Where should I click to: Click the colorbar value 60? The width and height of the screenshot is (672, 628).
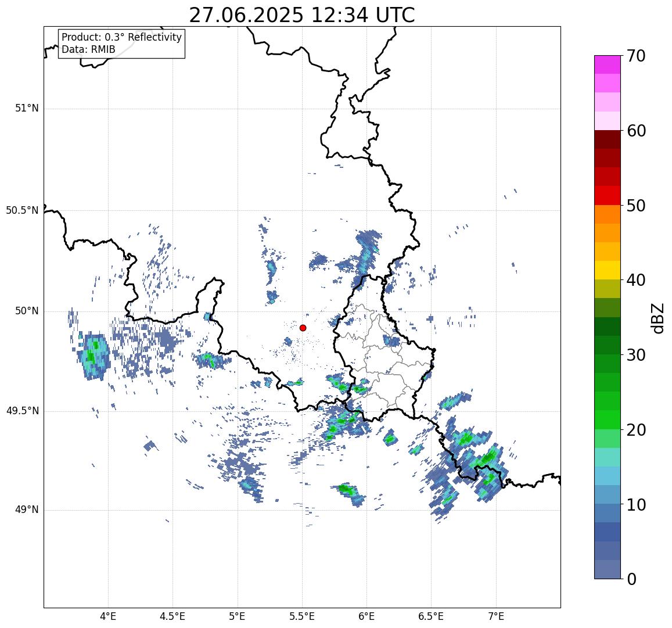(636, 131)
